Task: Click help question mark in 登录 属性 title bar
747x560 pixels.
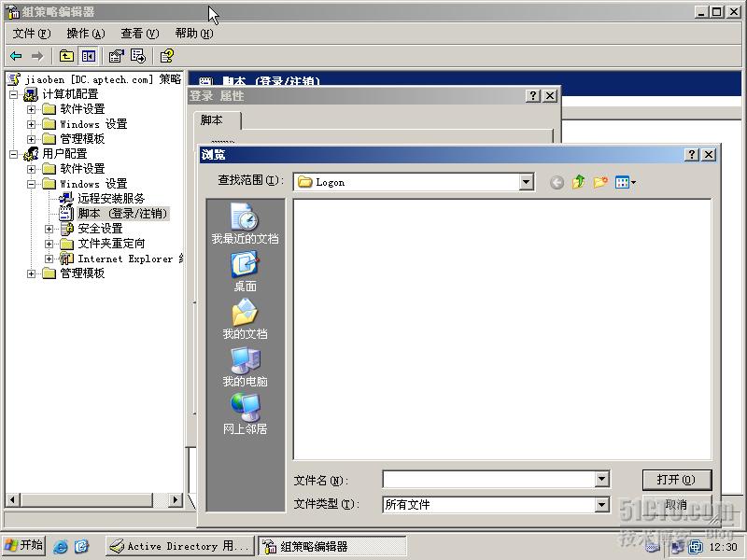Action: (x=532, y=96)
